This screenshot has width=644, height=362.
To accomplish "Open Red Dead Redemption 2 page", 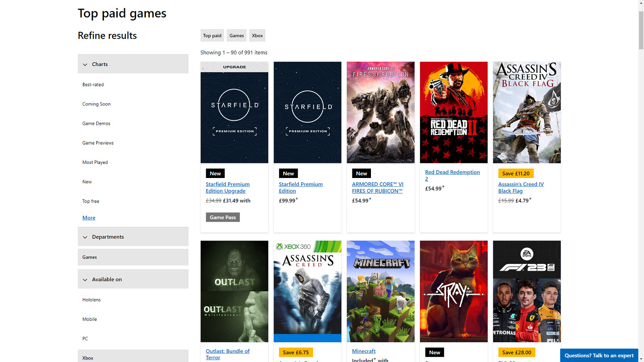I will (x=452, y=175).
